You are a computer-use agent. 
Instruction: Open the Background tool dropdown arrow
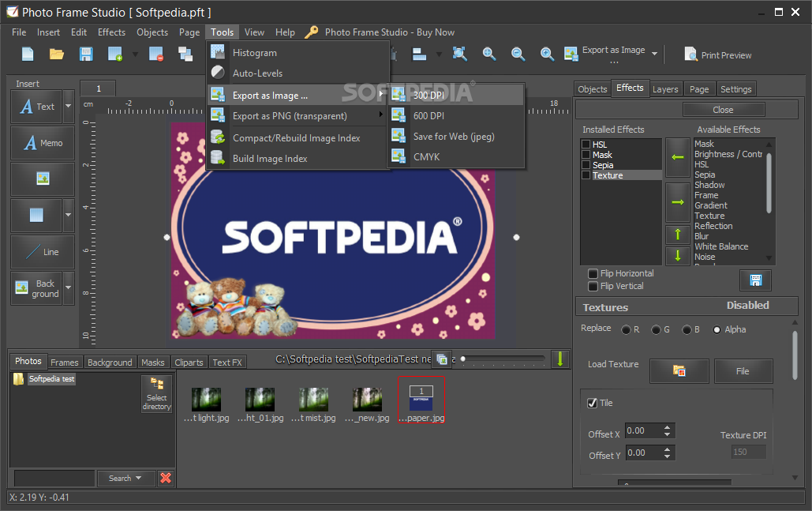(x=68, y=287)
